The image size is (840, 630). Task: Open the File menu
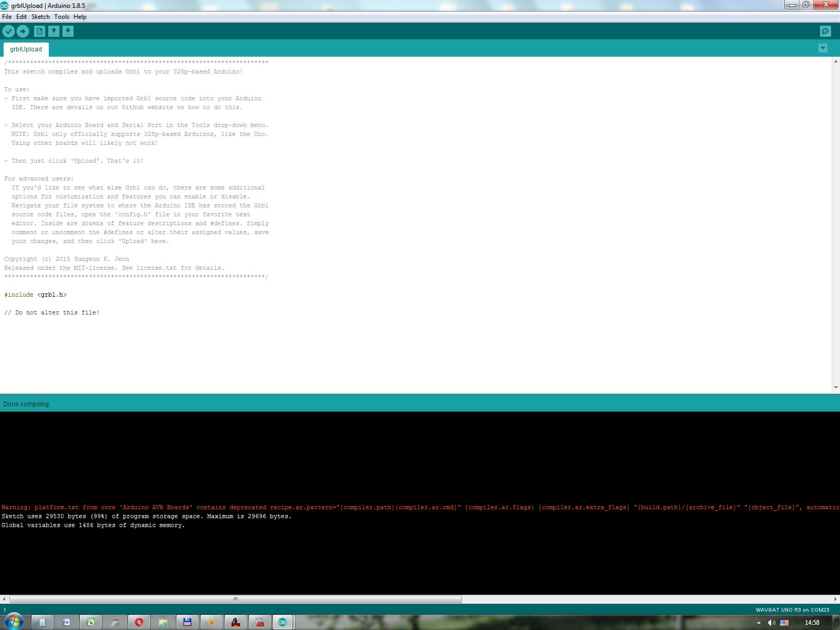pyautogui.click(x=7, y=17)
